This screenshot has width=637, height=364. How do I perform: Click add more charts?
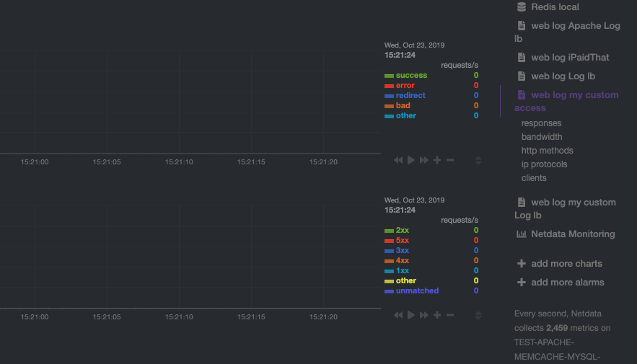point(567,263)
